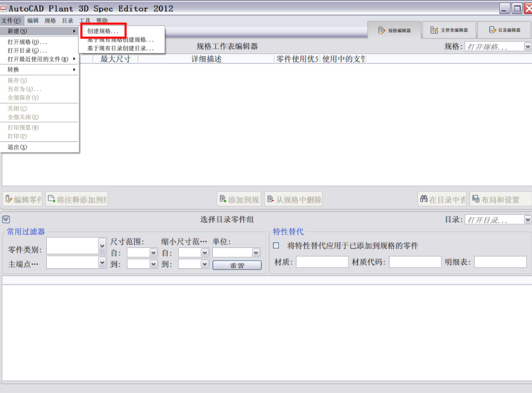Viewport: 532px width, 393px height.
Task: Open the 缩小尺寸范围 到 dropdown
Action: [204, 264]
